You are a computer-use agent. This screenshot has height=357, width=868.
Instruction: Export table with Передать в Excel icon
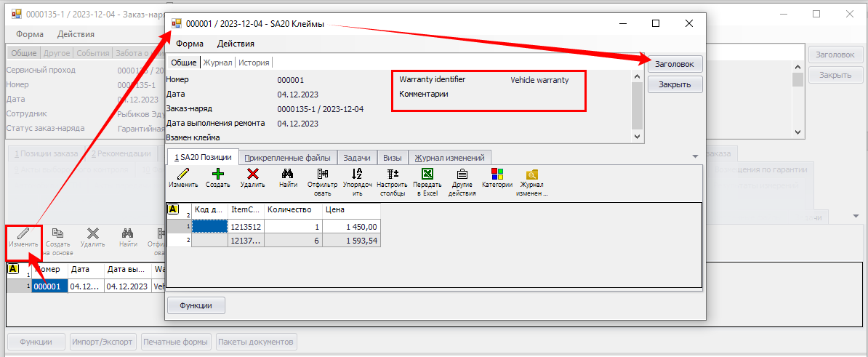point(427,174)
